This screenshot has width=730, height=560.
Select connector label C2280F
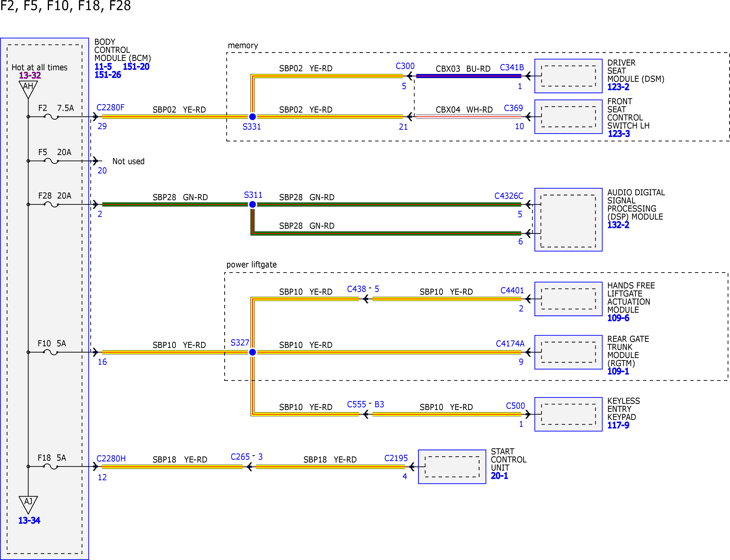[110, 107]
